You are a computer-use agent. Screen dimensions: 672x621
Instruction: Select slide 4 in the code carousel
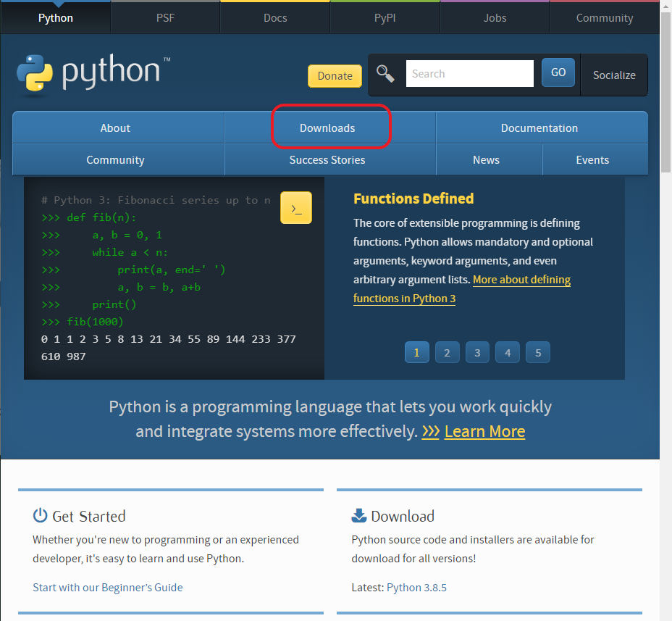[508, 353]
